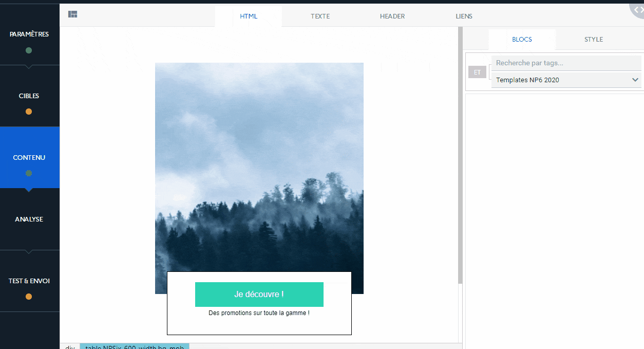Click the orange status dot under Cibles
This screenshot has height=349, width=644.
(29, 112)
